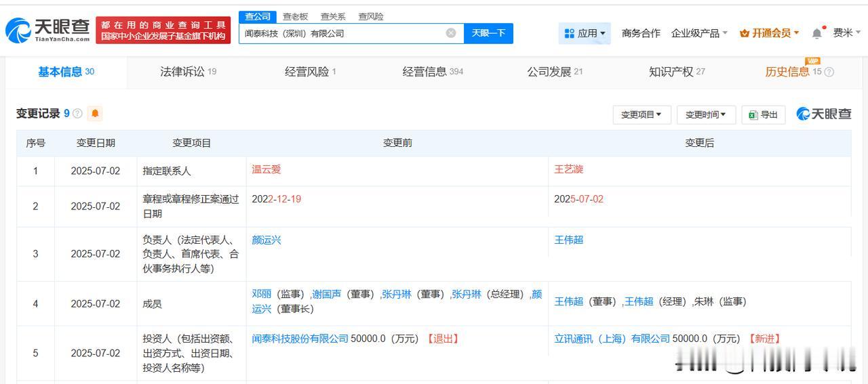This screenshot has height=384, width=868.
Task: Click the help icon next to 历史信息
Action: coord(829,72)
